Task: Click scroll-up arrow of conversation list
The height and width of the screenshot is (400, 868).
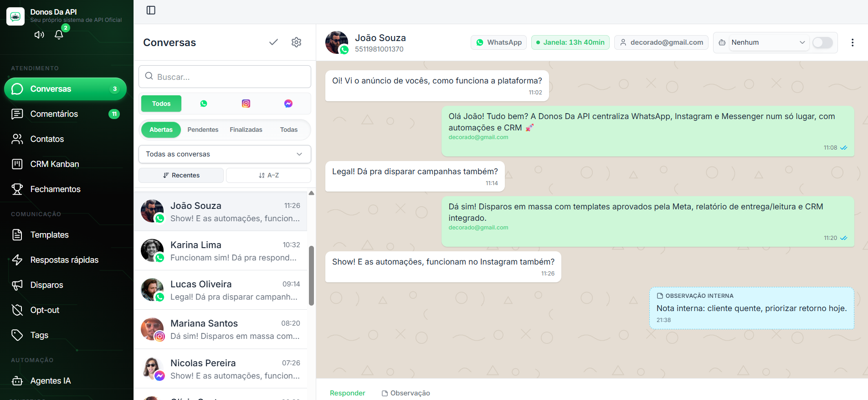Action: (311, 193)
